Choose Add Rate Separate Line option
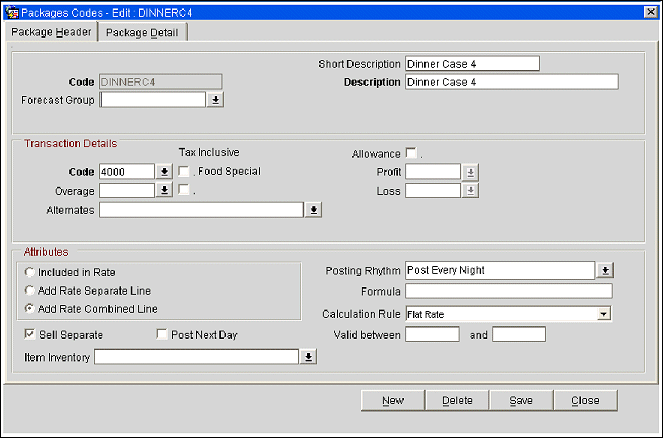This screenshot has width=663, height=438. (x=30, y=290)
